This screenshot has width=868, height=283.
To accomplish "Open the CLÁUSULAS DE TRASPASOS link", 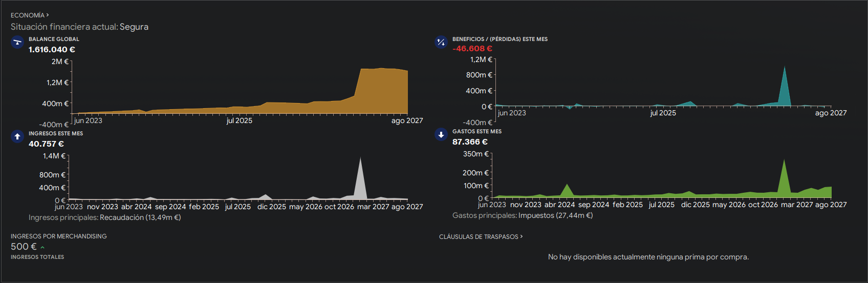I will point(481,237).
